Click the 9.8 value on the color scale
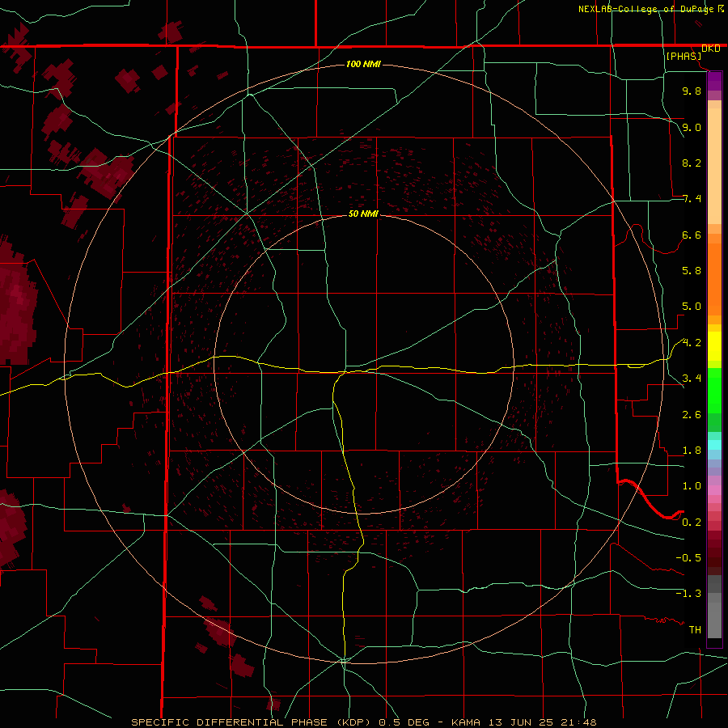 692,91
